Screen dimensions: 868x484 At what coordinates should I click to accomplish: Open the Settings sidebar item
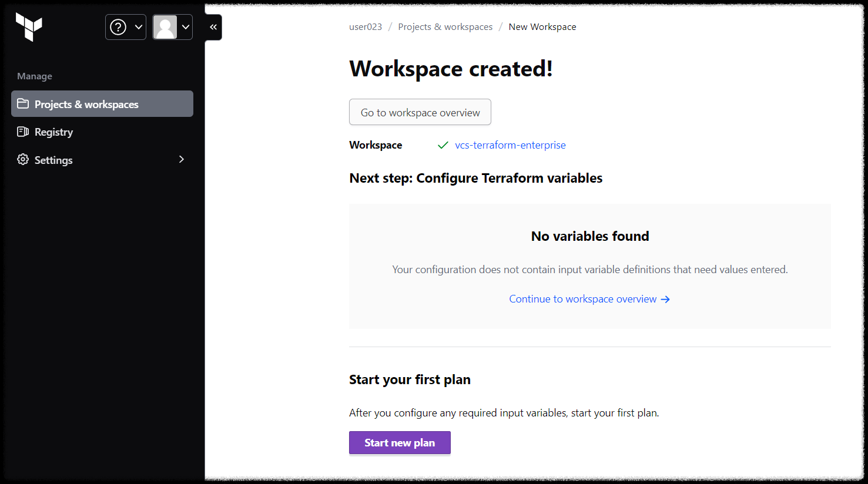(102, 160)
